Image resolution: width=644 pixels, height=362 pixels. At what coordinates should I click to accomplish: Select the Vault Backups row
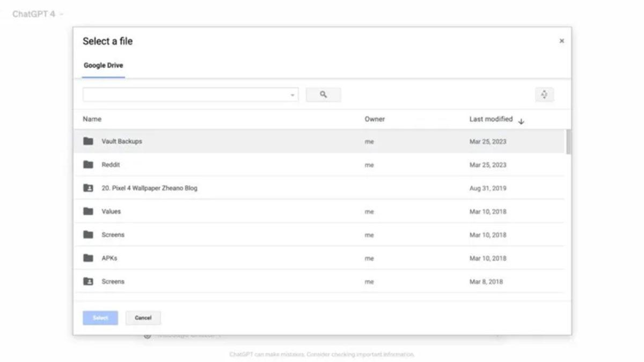coord(215,141)
